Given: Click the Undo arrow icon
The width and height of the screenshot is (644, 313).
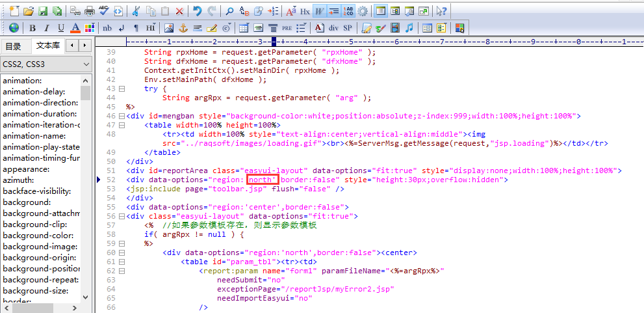Looking at the screenshot, I should click(x=197, y=11).
